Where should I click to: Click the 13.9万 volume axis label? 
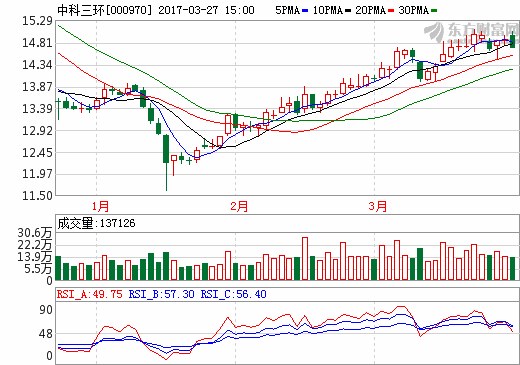click(x=35, y=257)
